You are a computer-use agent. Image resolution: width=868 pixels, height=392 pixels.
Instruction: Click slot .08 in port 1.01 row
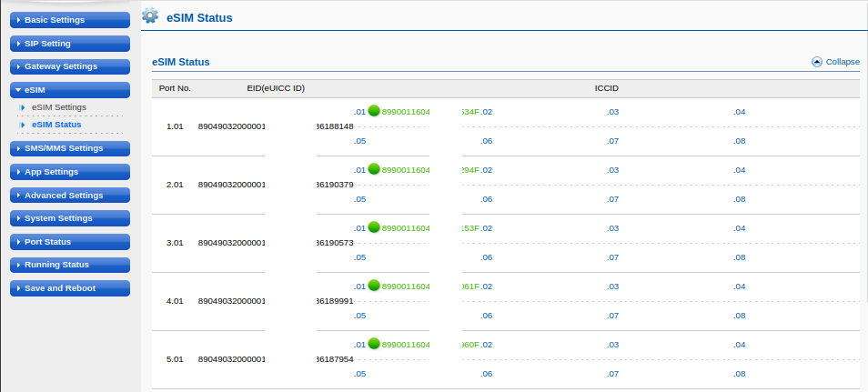point(740,141)
